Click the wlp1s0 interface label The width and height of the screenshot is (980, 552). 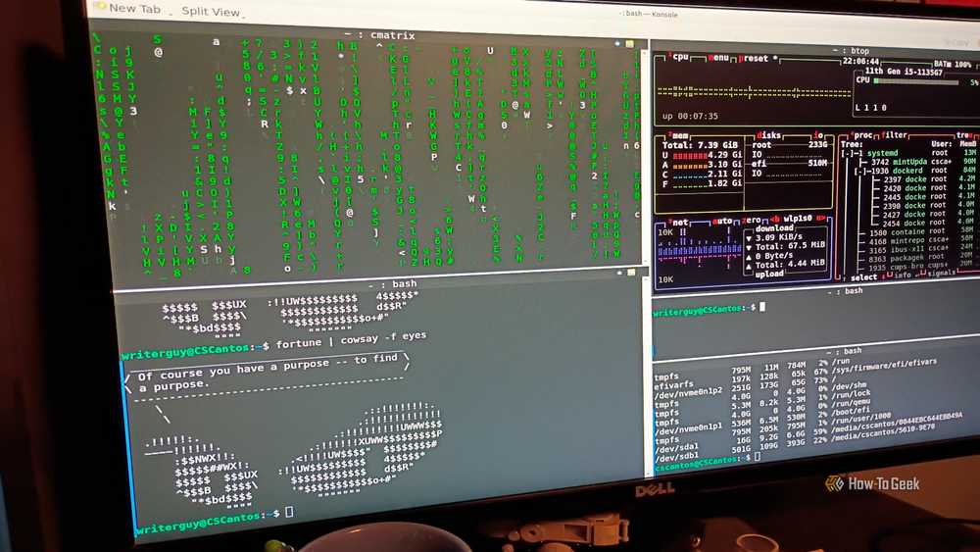click(x=798, y=219)
